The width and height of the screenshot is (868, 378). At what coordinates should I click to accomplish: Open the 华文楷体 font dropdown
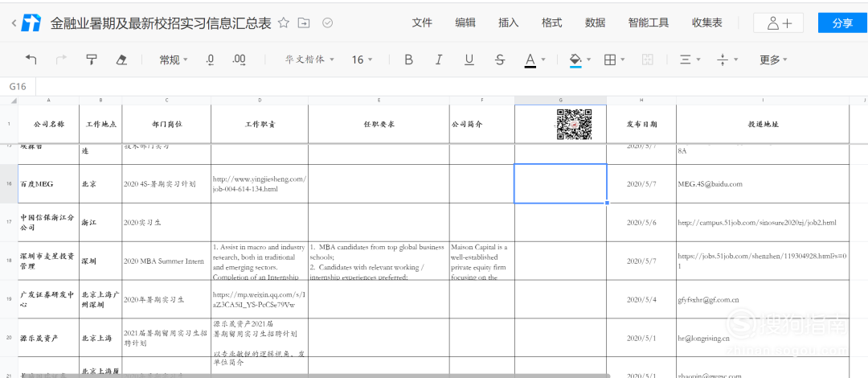[x=309, y=60]
